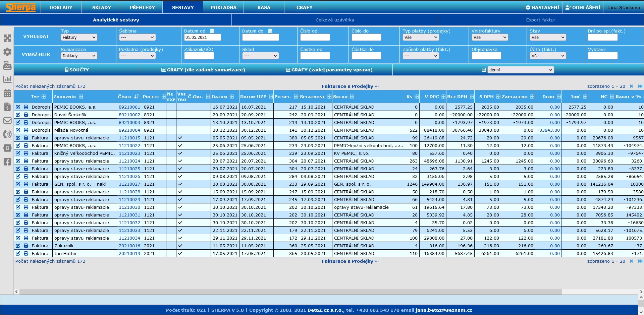Click the horizontal scrollbar below the table
This screenshot has width=644, height=315.
point(288,292)
